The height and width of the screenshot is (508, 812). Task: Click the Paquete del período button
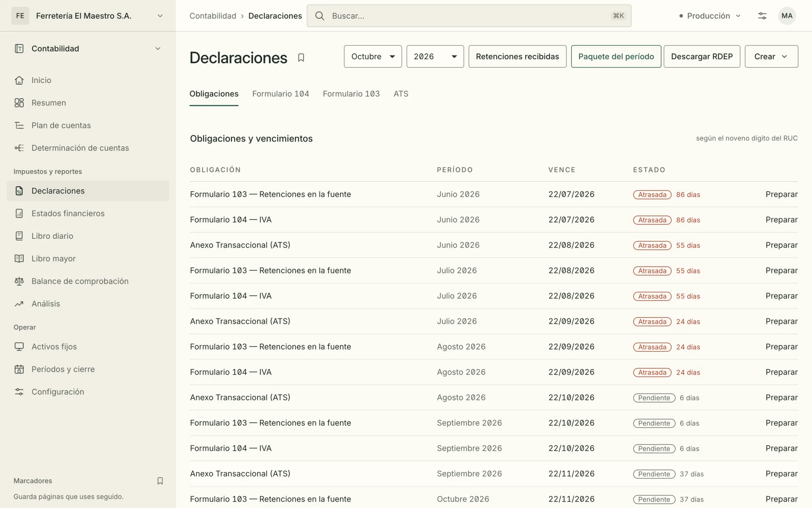(x=616, y=56)
